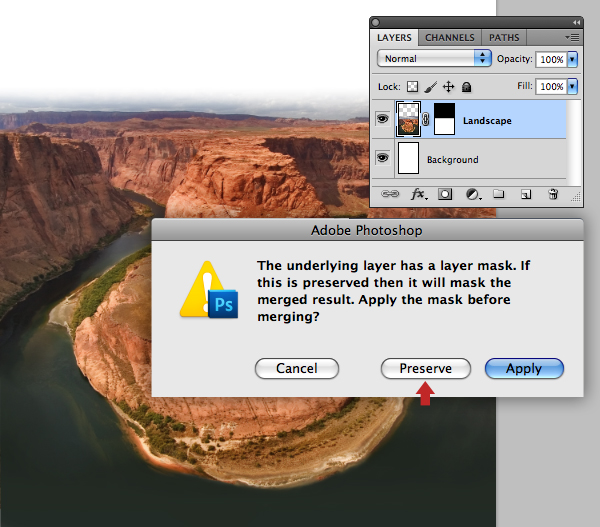Click the panel resize grip corner
Viewport: 600px width, 527px height.
[x=576, y=197]
